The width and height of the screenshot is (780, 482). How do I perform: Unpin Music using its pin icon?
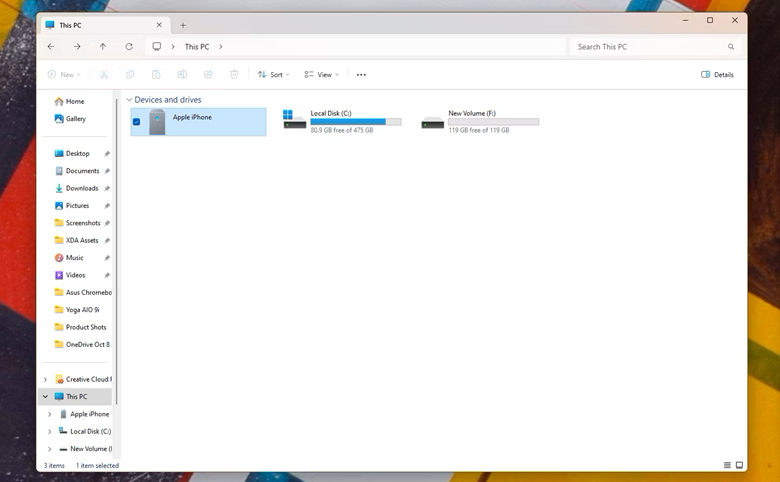coord(107,258)
